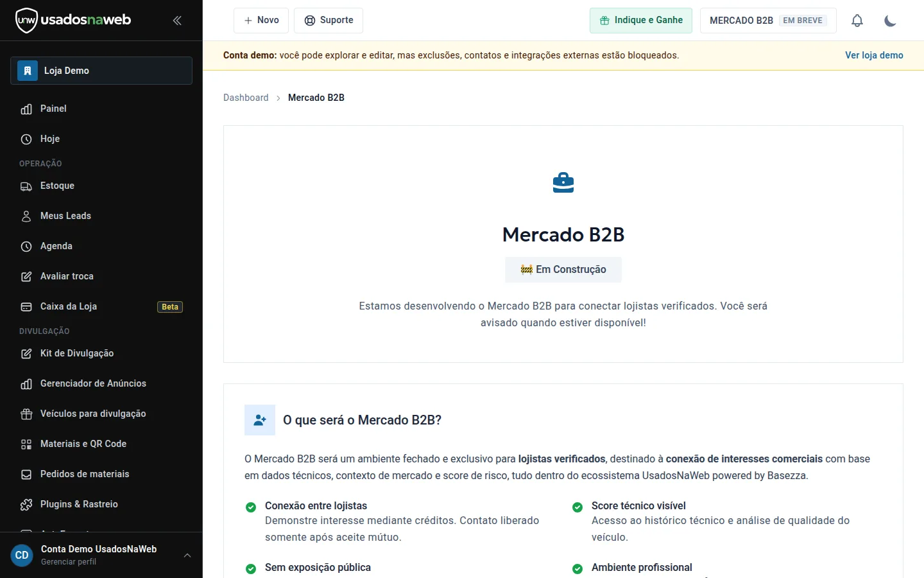Click the Caixa da Loja card icon

point(26,307)
